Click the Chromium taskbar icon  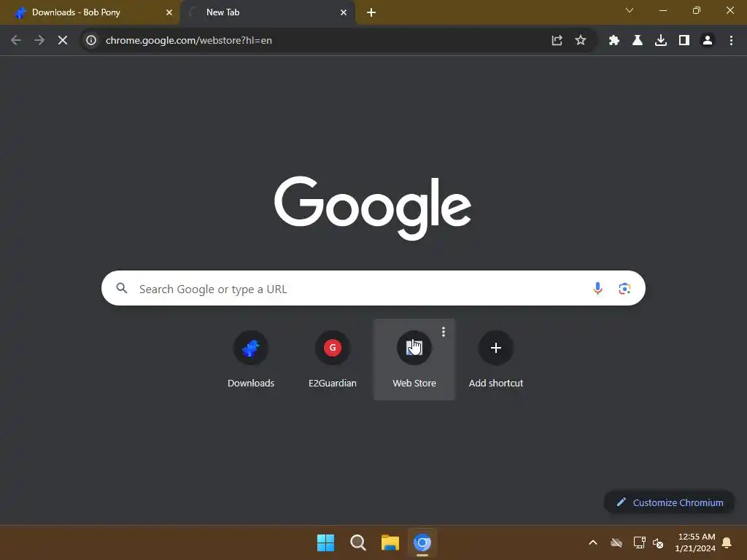[x=422, y=542]
